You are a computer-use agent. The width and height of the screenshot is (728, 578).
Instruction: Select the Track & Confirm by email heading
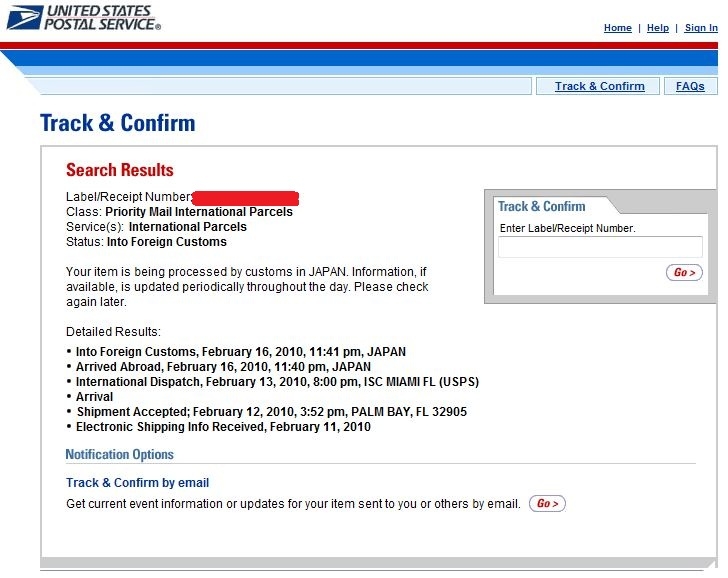click(137, 483)
